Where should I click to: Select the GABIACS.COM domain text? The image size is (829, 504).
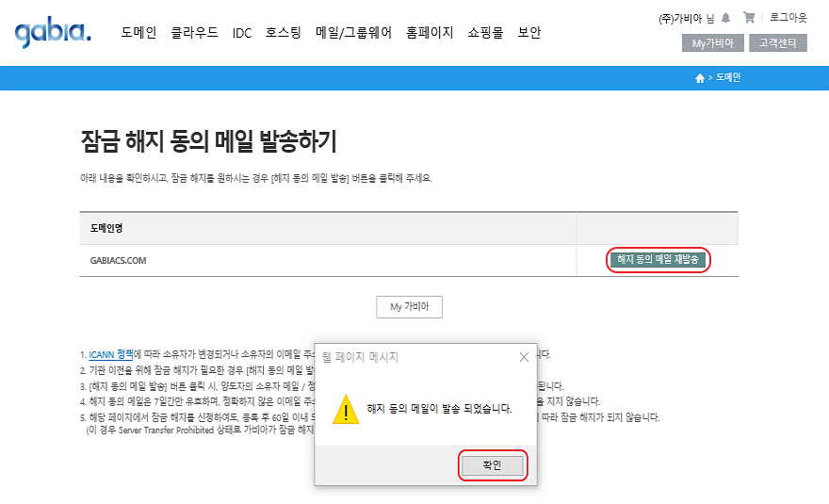(118, 261)
